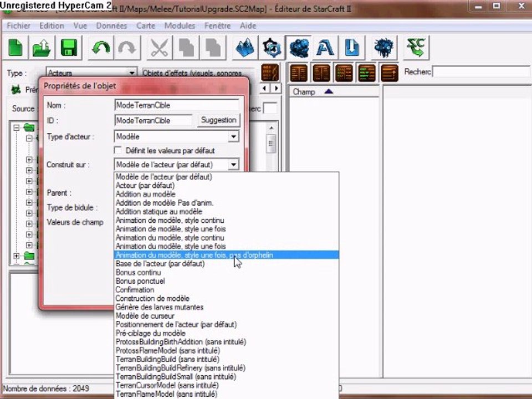Screen dimensions: 532x399
Task: Click the left arrow tab scroll button
Action: [264, 89]
